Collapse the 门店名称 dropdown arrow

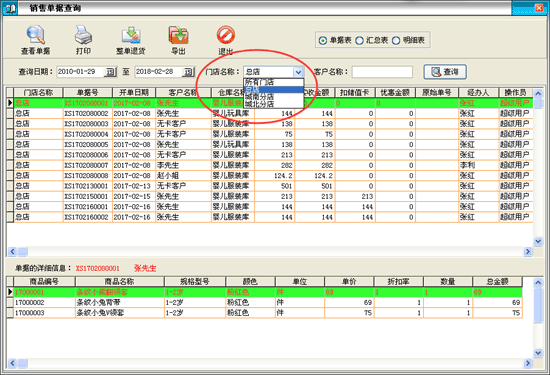pyautogui.click(x=298, y=72)
